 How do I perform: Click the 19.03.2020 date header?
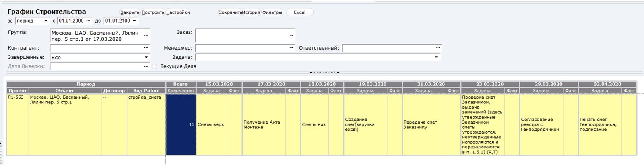[373, 84]
